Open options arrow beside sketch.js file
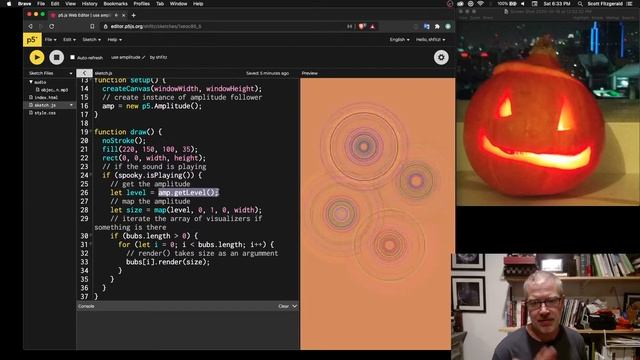 pyautogui.click(x=71, y=105)
